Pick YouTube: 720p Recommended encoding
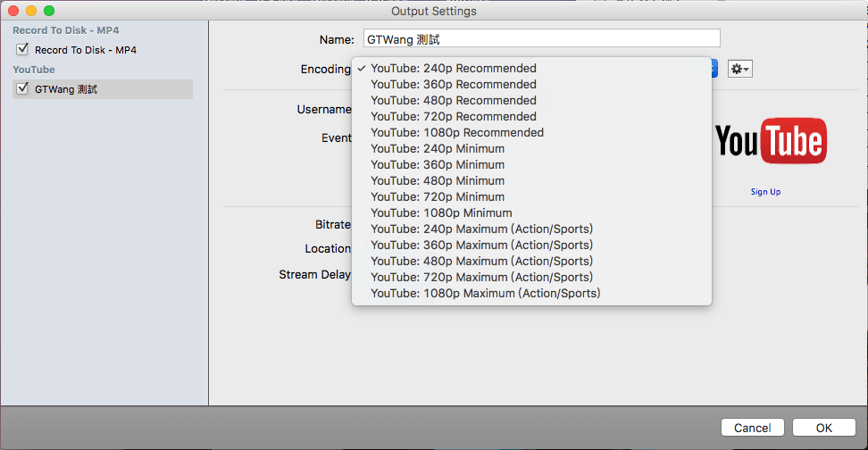 [x=454, y=117]
